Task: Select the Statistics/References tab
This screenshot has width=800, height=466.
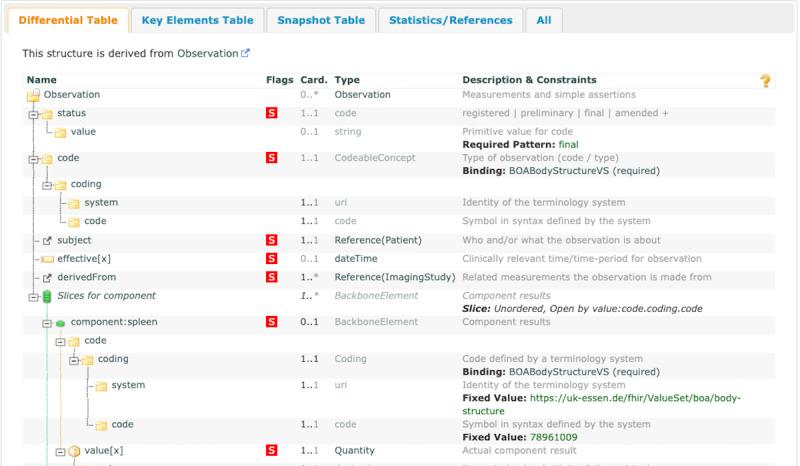Action: 450,20
